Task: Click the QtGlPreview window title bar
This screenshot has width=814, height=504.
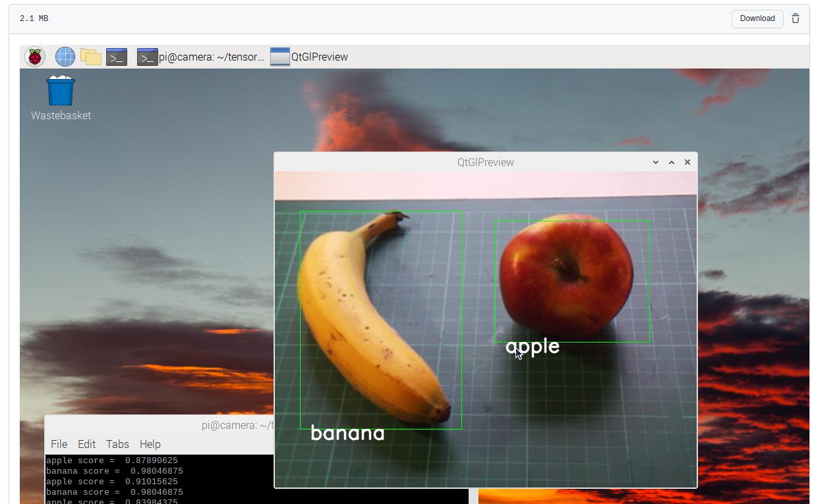Action: (x=486, y=162)
